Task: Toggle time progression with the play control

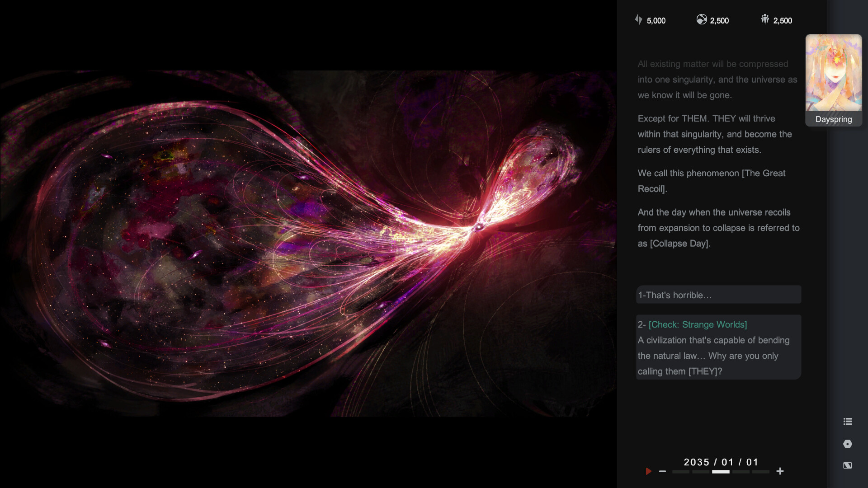Action: tap(649, 471)
